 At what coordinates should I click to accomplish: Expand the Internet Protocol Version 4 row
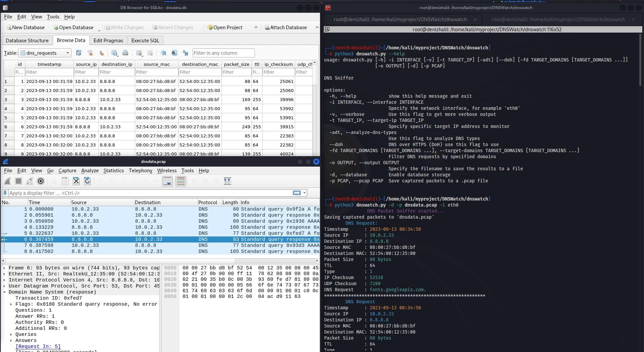click(x=4, y=280)
